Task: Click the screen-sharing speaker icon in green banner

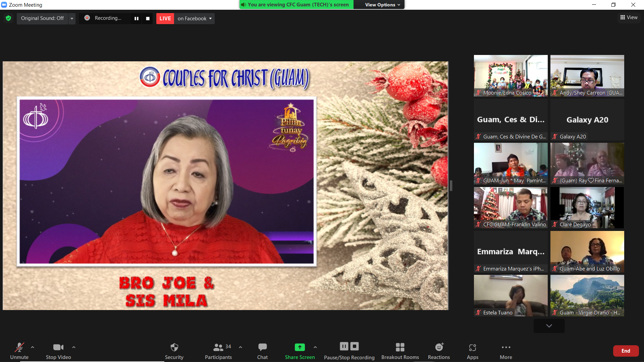Action: click(x=244, y=5)
